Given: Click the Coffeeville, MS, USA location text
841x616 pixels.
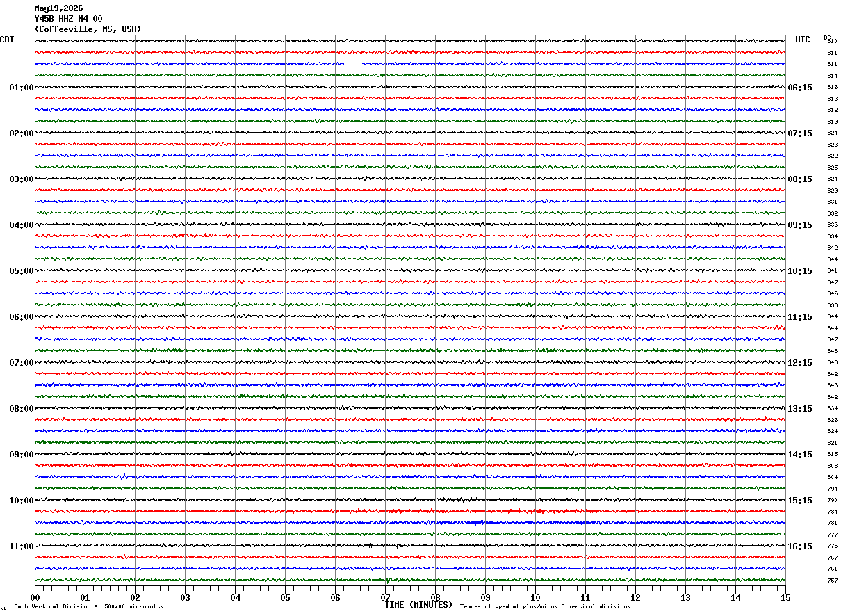Looking at the screenshot, I should pyautogui.click(x=88, y=29).
